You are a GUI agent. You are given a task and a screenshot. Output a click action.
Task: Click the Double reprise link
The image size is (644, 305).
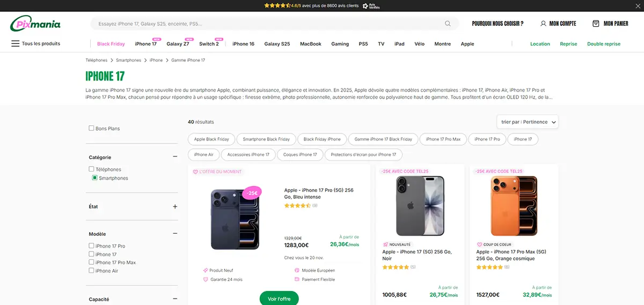click(603, 44)
